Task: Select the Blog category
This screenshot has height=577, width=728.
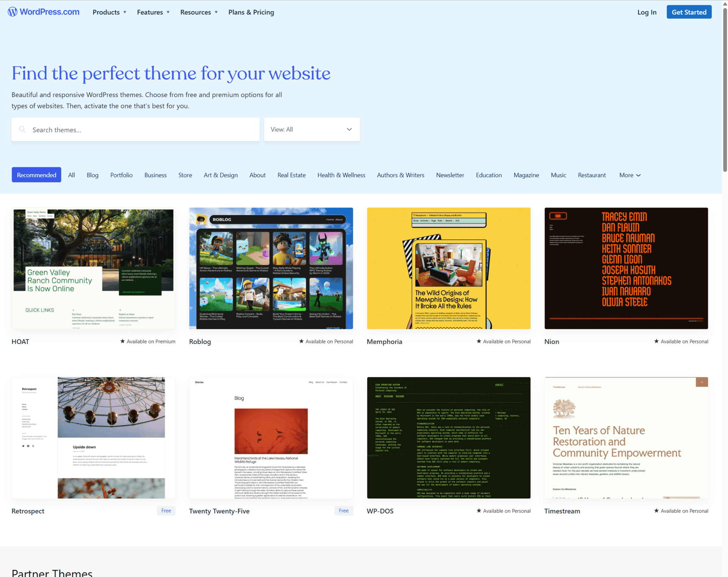Action: click(x=93, y=175)
